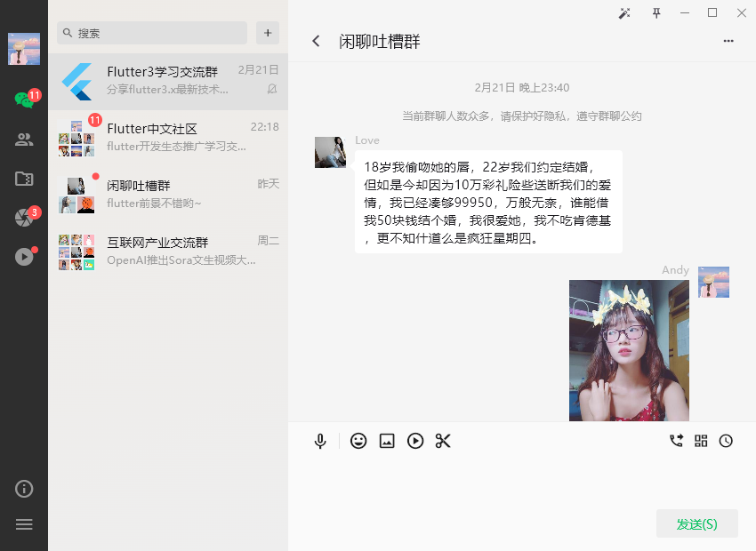Open Andy's sent photo of girl
Screen dimensions: 756x551
[629, 351]
